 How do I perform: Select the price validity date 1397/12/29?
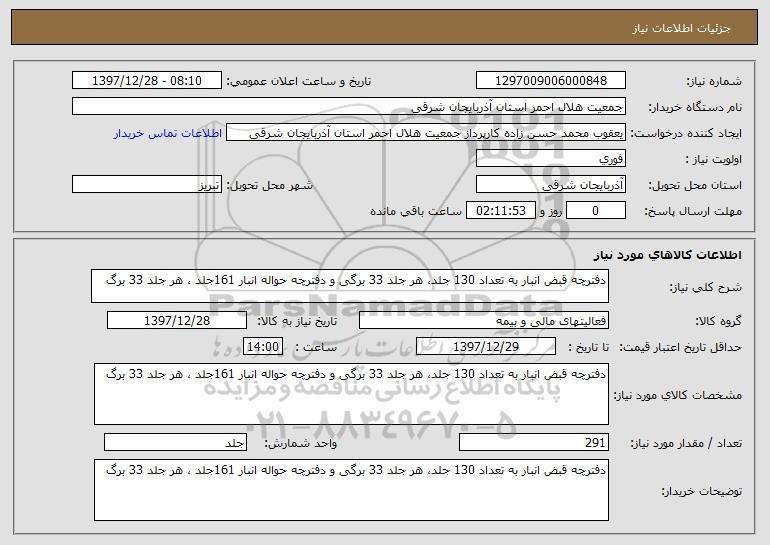(x=486, y=347)
